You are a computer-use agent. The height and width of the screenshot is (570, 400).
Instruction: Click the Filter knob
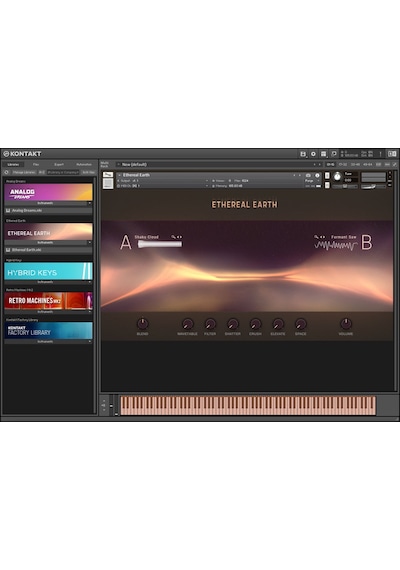point(210,323)
